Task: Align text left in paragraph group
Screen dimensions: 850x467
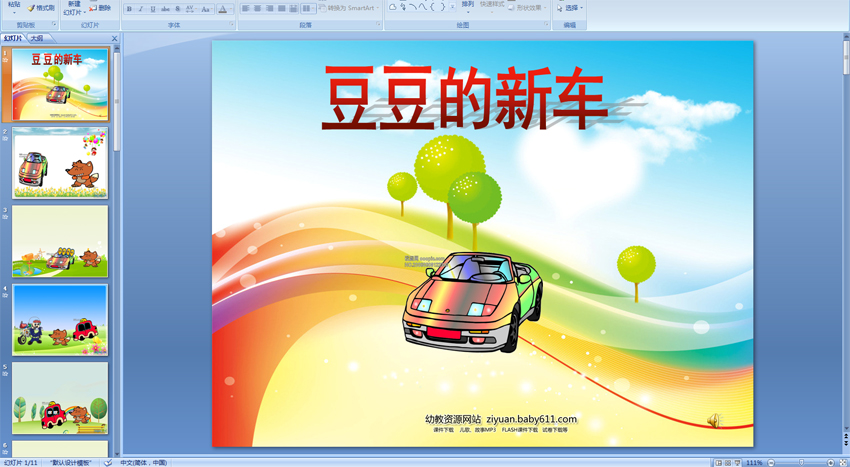Action: click(x=246, y=9)
